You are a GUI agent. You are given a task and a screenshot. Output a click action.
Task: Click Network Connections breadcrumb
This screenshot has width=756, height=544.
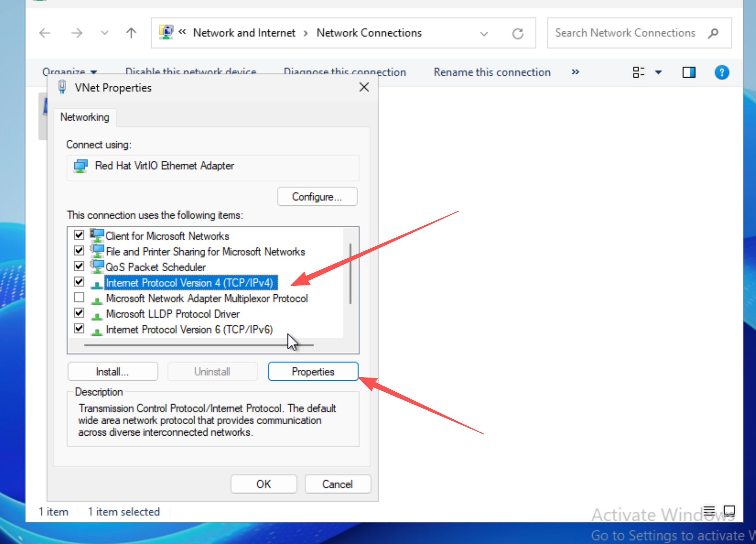pyautogui.click(x=369, y=33)
